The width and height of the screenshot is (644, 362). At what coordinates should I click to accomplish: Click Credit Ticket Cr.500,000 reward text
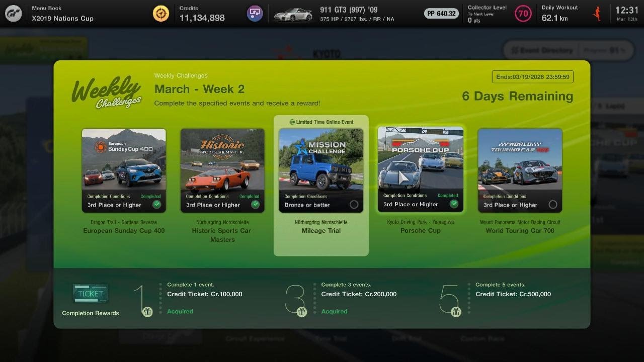click(x=513, y=294)
